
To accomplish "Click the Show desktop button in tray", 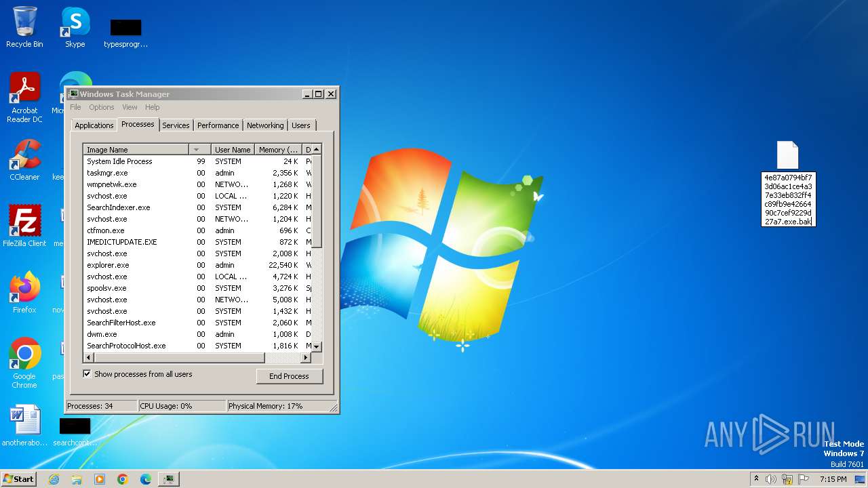I will [x=861, y=479].
